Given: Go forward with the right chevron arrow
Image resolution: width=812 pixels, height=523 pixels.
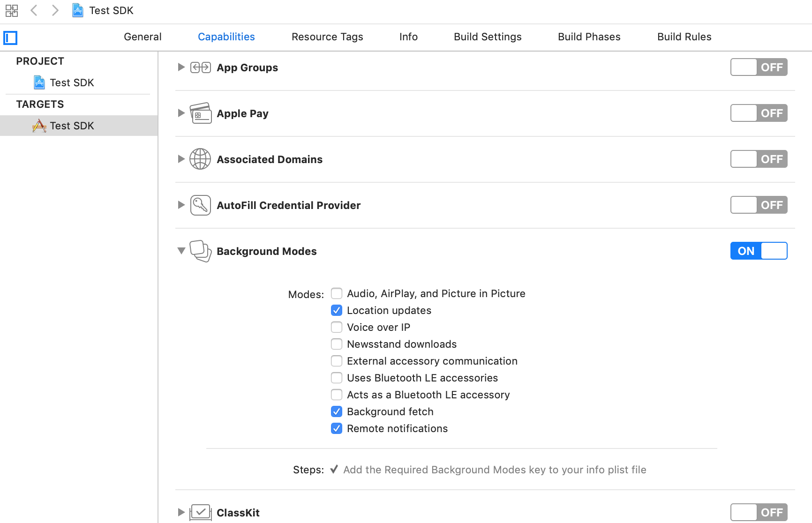Looking at the screenshot, I should (55, 10).
